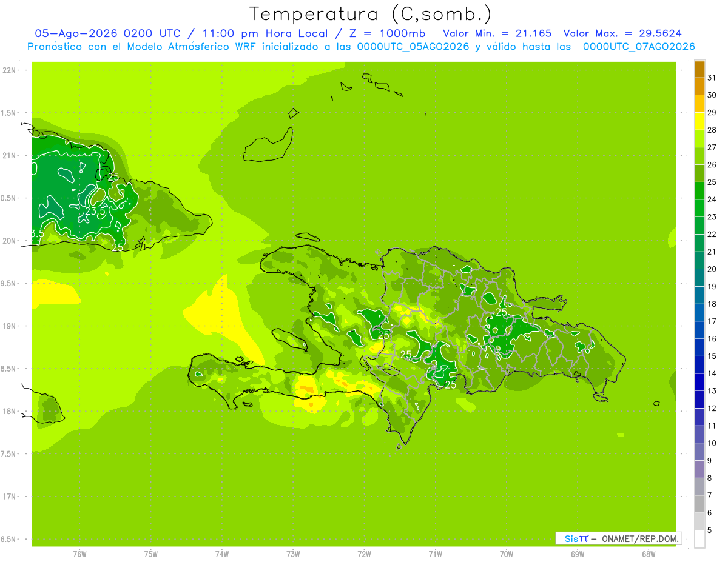Click the "27" value on the color scale
The height and width of the screenshot is (562, 728).
point(712,147)
